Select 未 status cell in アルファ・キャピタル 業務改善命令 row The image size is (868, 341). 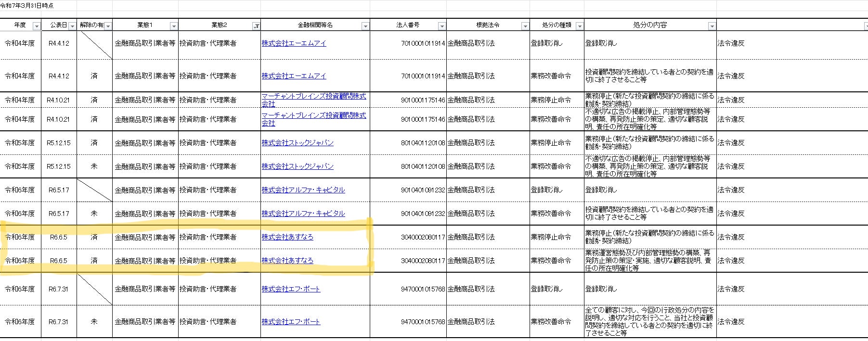(94, 214)
